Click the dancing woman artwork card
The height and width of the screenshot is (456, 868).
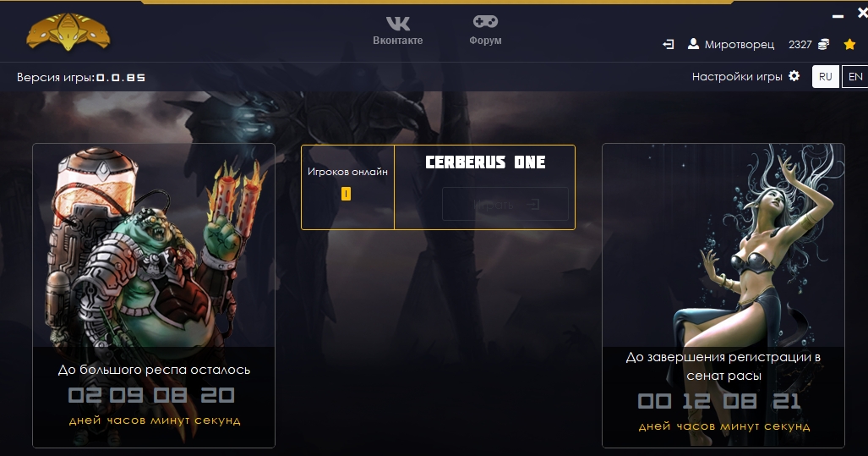coord(723,295)
